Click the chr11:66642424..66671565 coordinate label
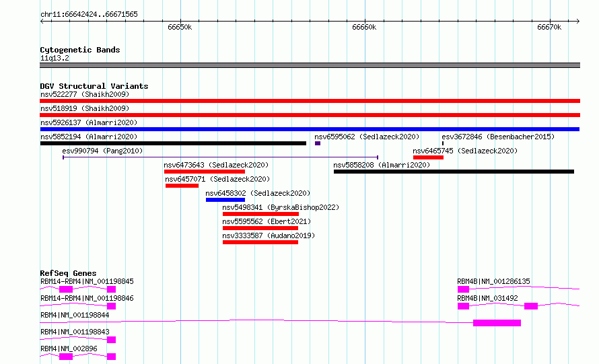This screenshot has height=364, width=599. pos(89,15)
